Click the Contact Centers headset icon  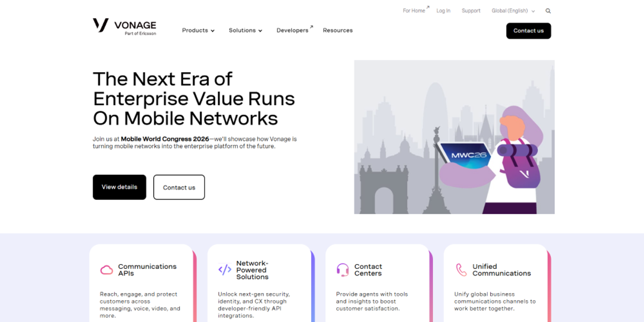pos(343,270)
